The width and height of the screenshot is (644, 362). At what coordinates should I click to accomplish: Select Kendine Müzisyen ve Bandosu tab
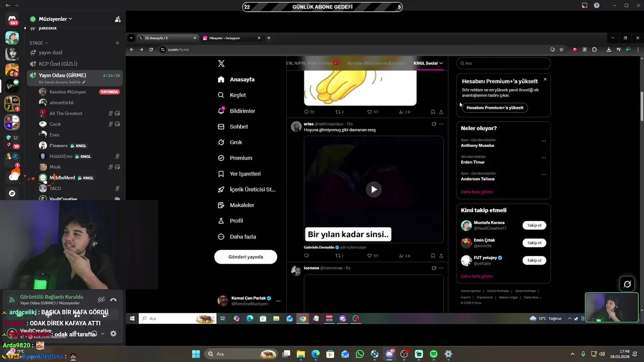click(x=376, y=63)
